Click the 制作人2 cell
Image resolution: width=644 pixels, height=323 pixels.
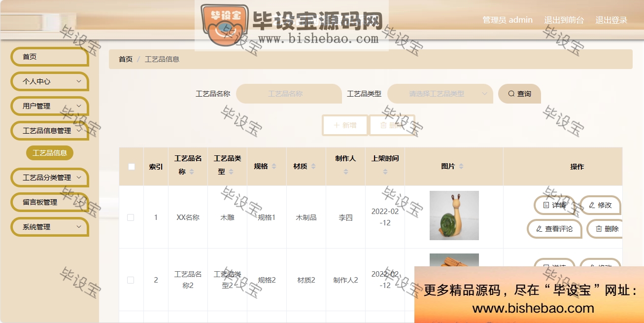tap(345, 280)
